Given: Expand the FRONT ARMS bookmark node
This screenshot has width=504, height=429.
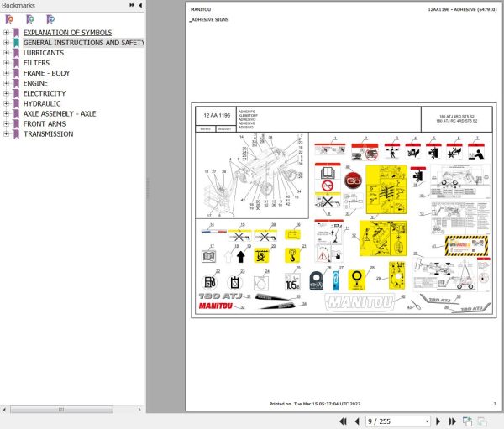Looking at the screenshot, I should point(6,123).
